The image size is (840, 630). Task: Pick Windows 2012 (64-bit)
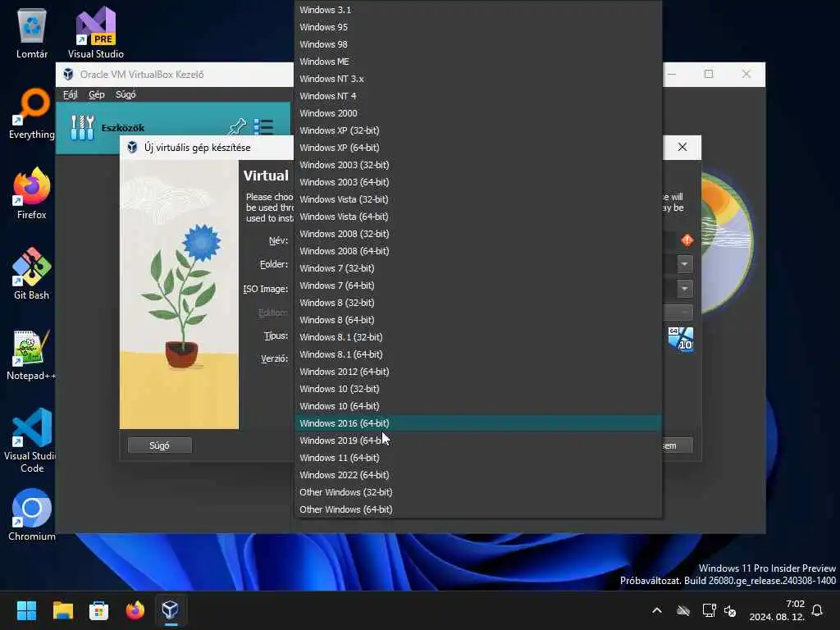[x=478, y=372]
